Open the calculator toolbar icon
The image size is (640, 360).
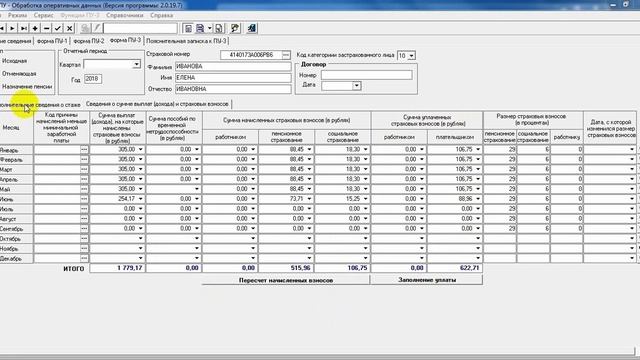(x=188, y=28)
